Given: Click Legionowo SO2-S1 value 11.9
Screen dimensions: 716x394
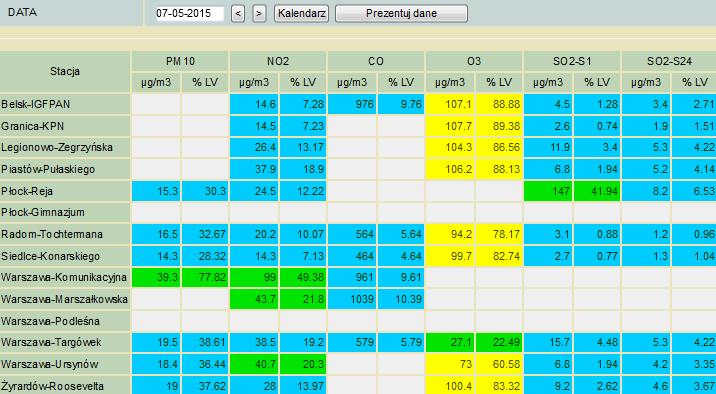Looking at the screenshot, I should click(x=548, y=147).
